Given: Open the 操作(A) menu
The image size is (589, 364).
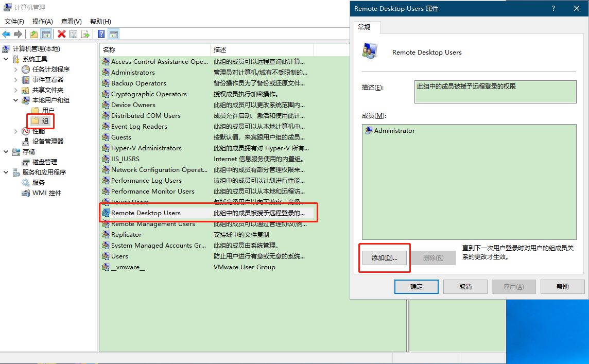Looking at the screenshot, I should coord(42,22).
